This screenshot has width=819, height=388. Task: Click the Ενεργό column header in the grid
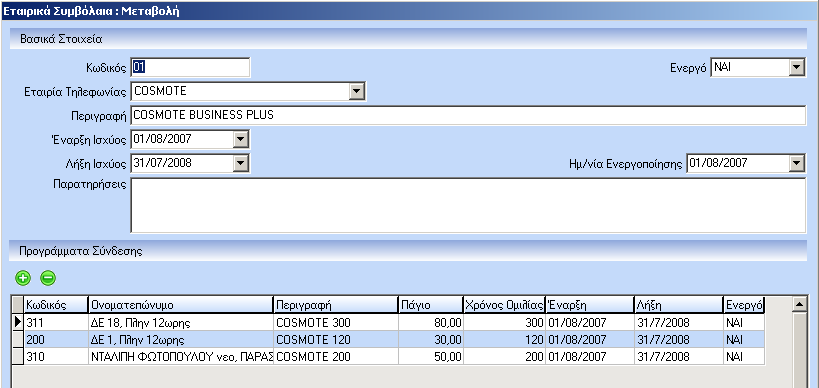(x=744, y=304)
